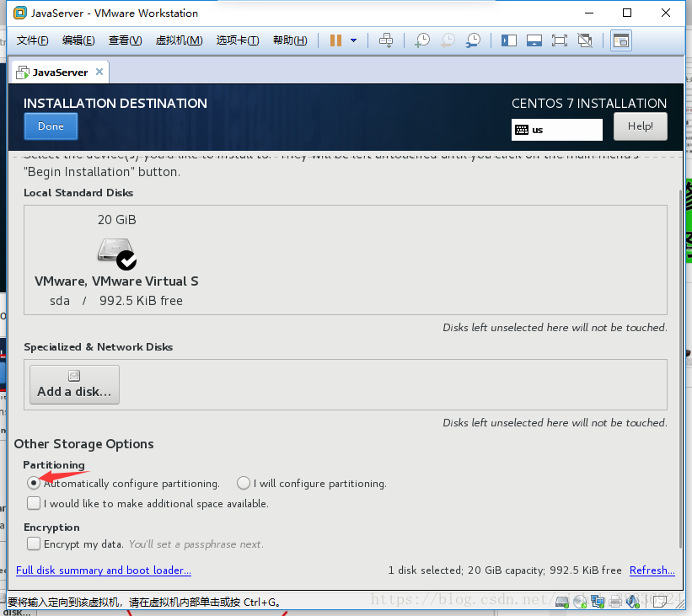Click the Refresh... link
Image resolution: width=692 pixels, height=616 pixels.
(x=652, y=570)
